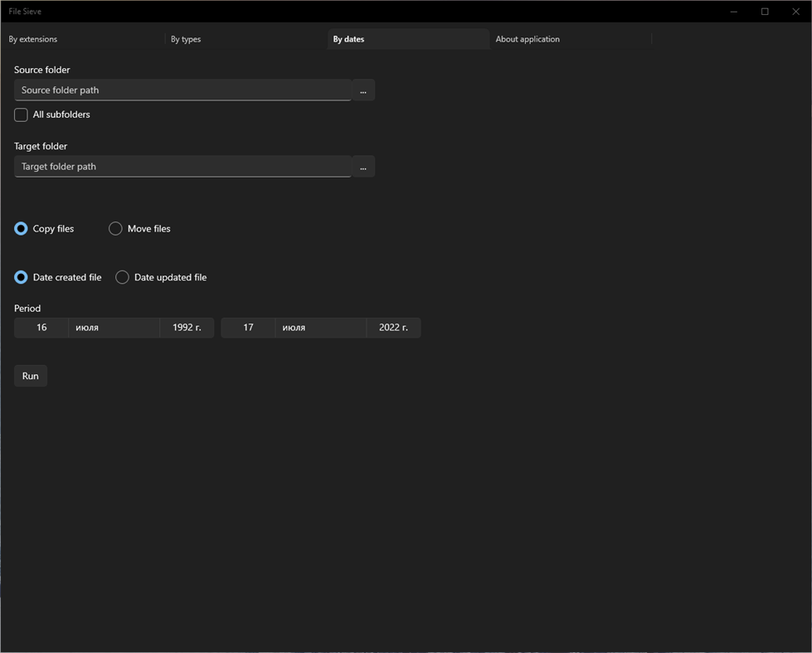Browse for a source folder path

(x=362, y=90)
